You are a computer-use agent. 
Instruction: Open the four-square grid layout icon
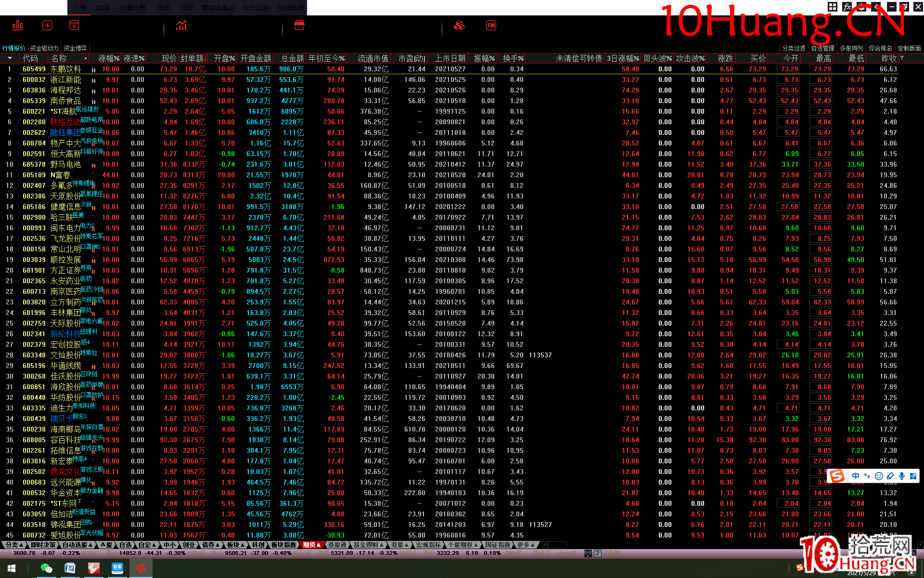coord(833,7)
